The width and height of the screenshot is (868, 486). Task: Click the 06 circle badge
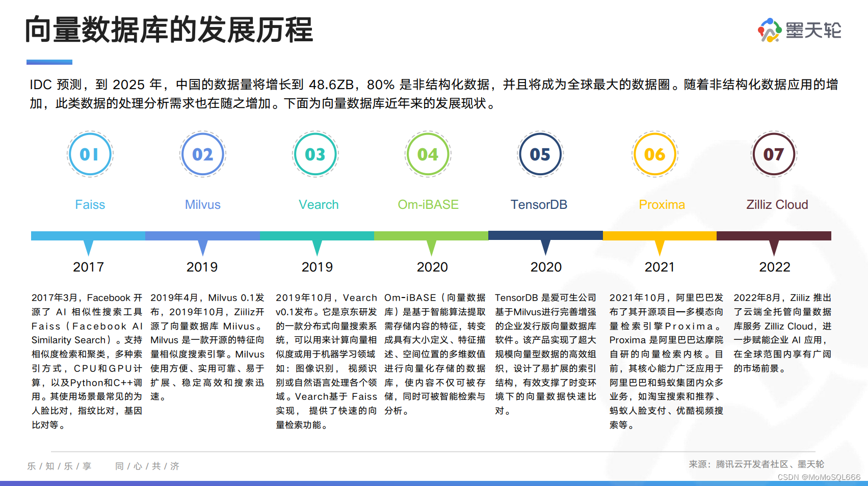click(x=654, y=154)
